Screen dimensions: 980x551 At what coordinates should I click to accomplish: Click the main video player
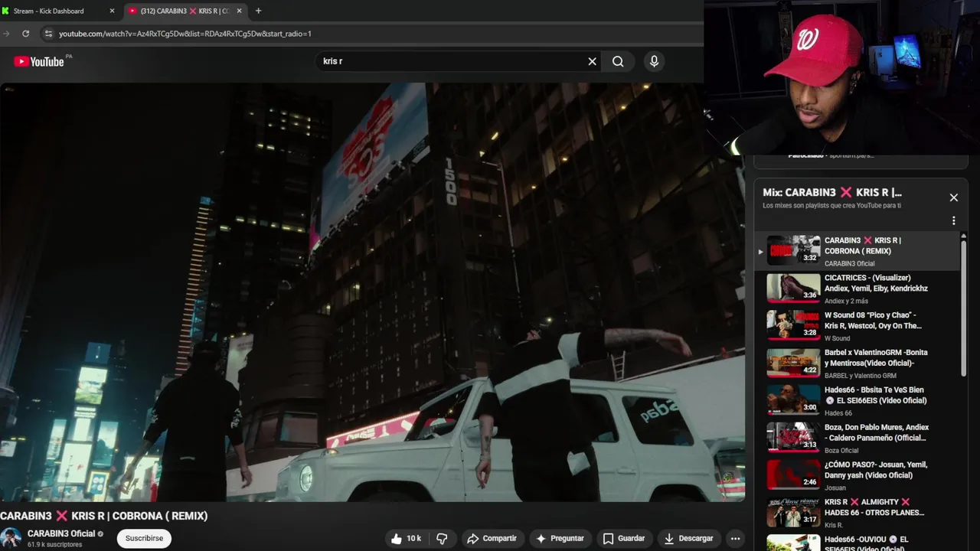372,292
